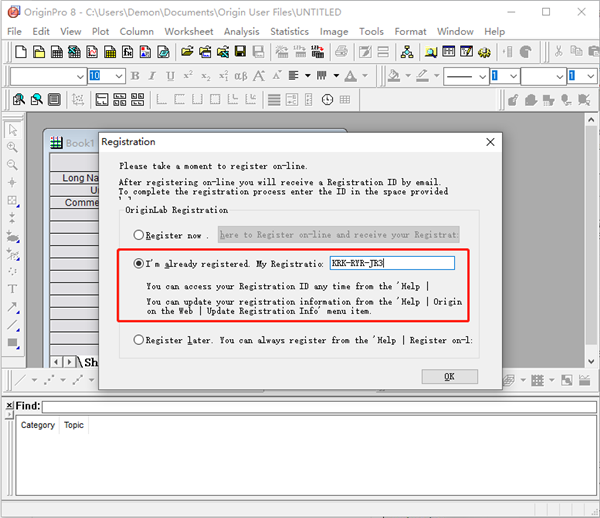Screen dimensions: 600x518
Task: Select the Text tool in left toolbar
Action: 13,289
